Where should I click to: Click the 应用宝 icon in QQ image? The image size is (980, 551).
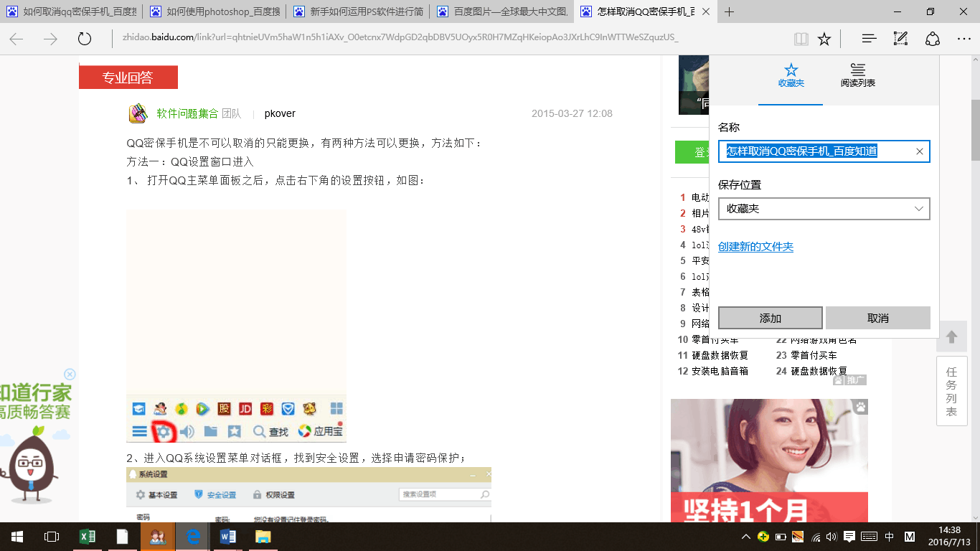pyautogui.click(x=320, y=431)
